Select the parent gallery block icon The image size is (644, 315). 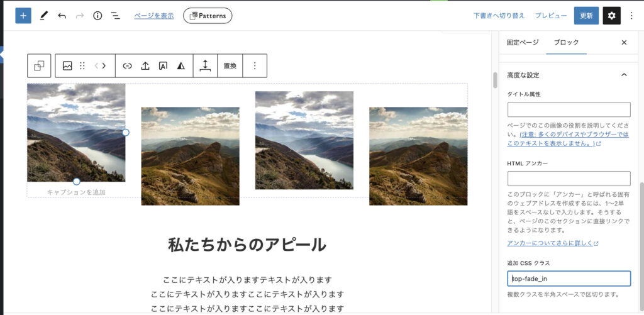(x=39, y=66)
